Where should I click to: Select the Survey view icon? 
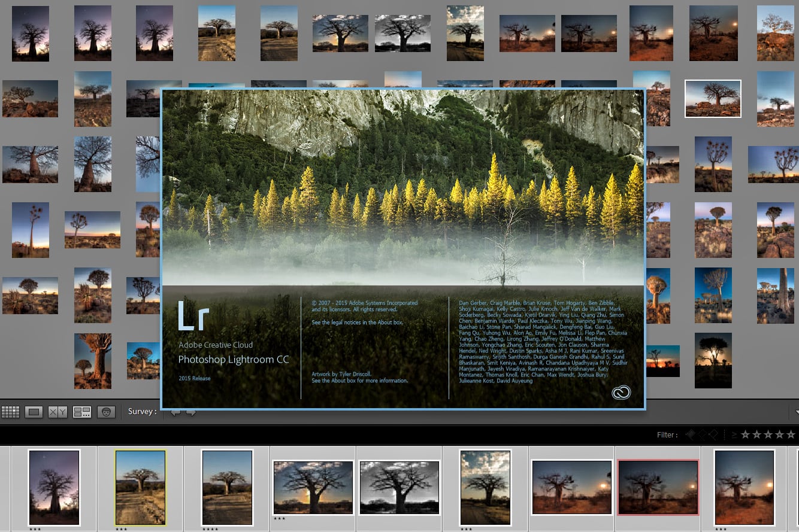coord(81,412)
